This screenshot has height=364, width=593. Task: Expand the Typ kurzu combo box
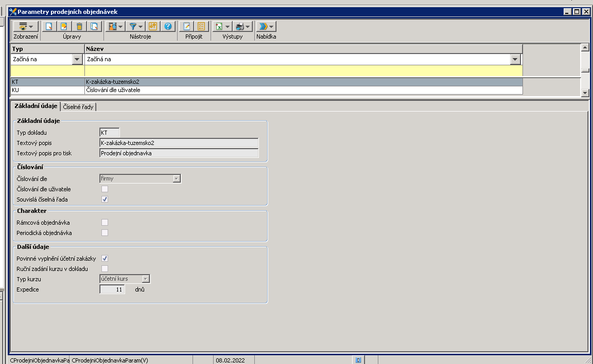point(146,279)
